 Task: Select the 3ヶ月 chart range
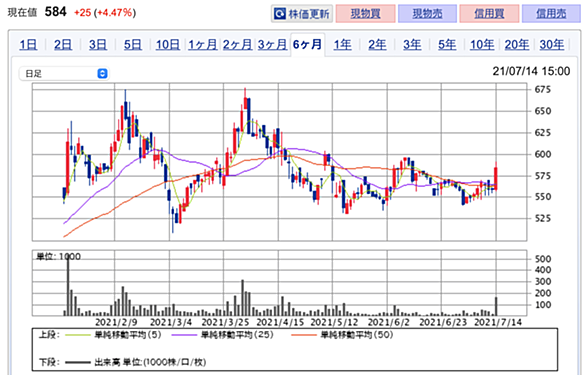(272, 45)
